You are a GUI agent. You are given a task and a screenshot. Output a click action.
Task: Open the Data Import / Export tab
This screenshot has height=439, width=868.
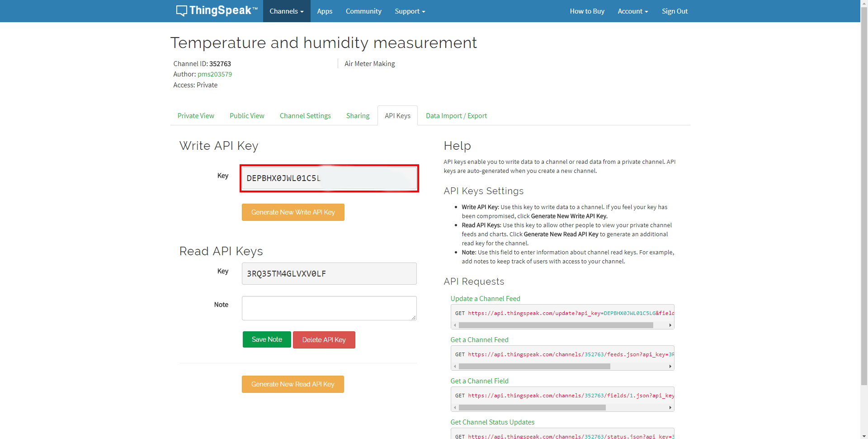click(x=456, y=116)
